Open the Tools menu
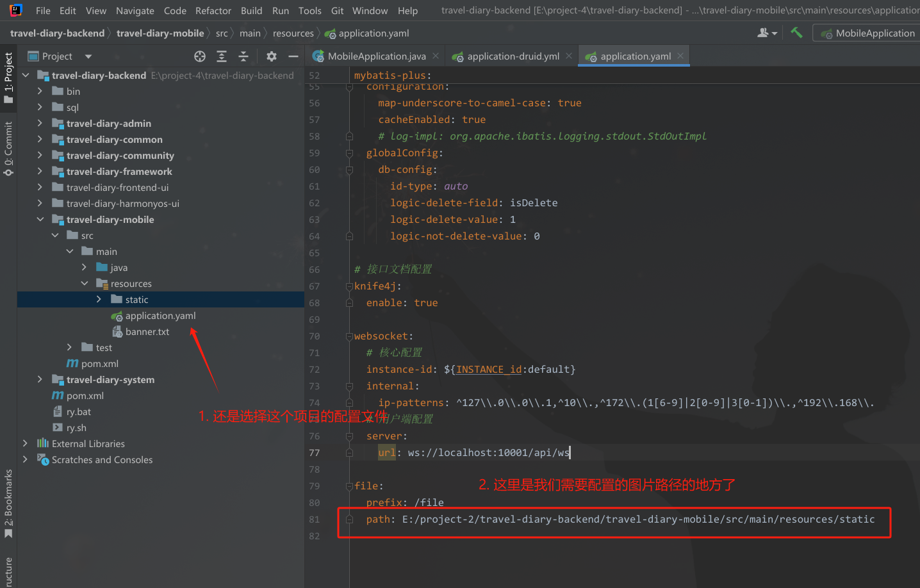This screenshot has height=588, width=920. (x=310, y=11)
